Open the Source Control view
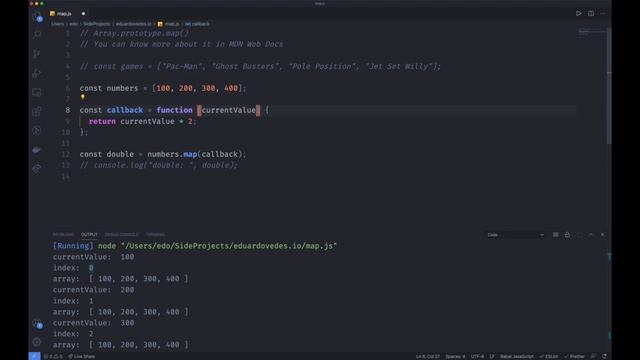This screenshot has width=640, height=360. [37, 53]
